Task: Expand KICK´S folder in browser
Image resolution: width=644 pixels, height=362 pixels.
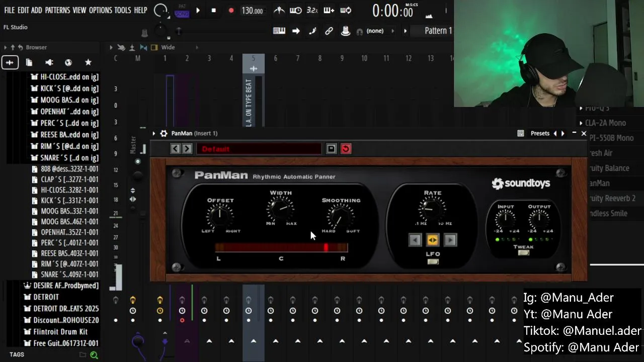Action: coord(64,88)
